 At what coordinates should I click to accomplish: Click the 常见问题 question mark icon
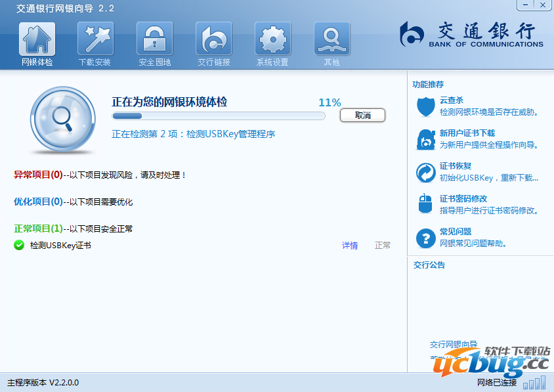point(426,238)
